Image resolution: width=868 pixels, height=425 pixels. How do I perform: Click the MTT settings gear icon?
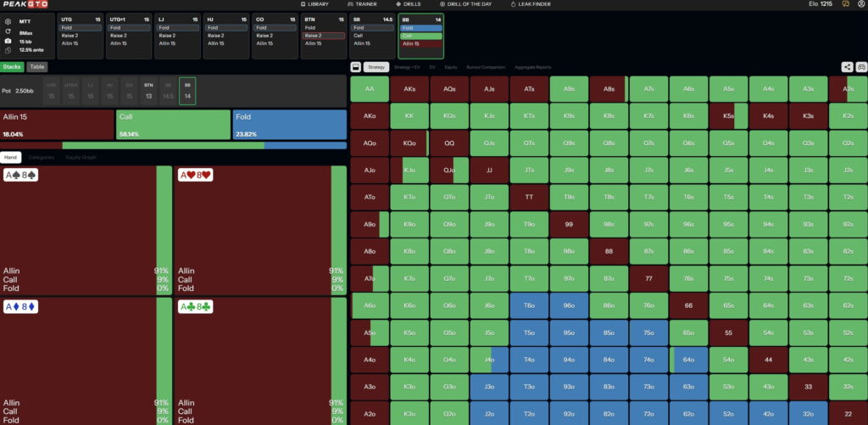(8, 21)
